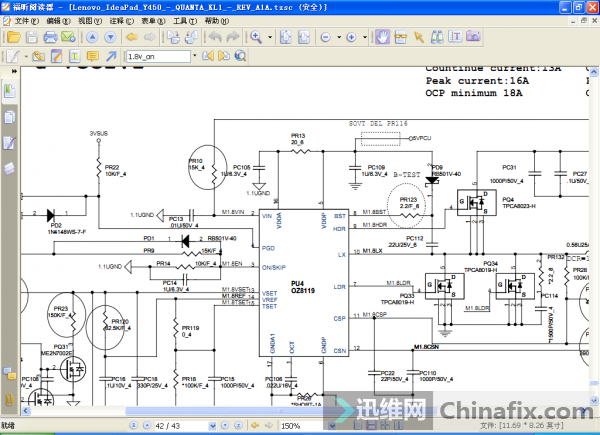Viewport: 600px width, 435px height.
Task: Jump to last page in status bar
Action: tap(238, 425)
